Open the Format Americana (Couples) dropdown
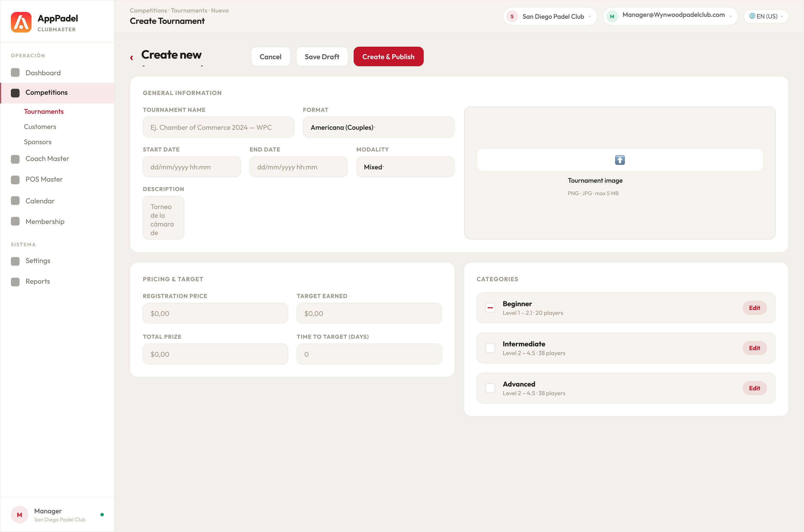This screenshot has height=532, width=804. coord(378,127)
